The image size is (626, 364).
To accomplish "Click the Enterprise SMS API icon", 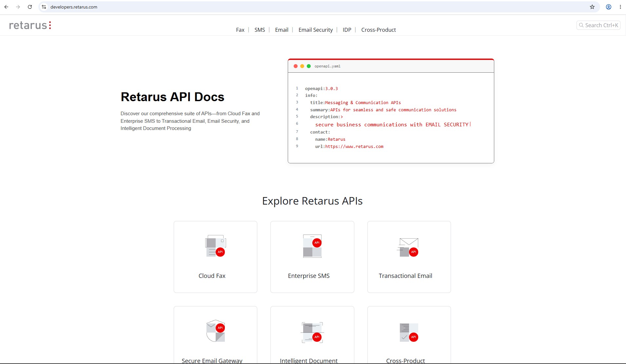I will (x=312, y=246).
